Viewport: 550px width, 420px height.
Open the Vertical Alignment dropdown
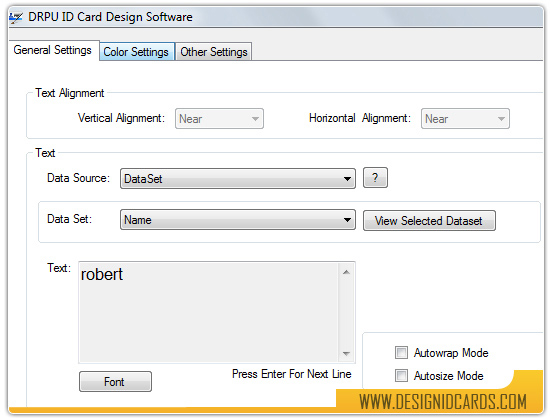point(219,119)
